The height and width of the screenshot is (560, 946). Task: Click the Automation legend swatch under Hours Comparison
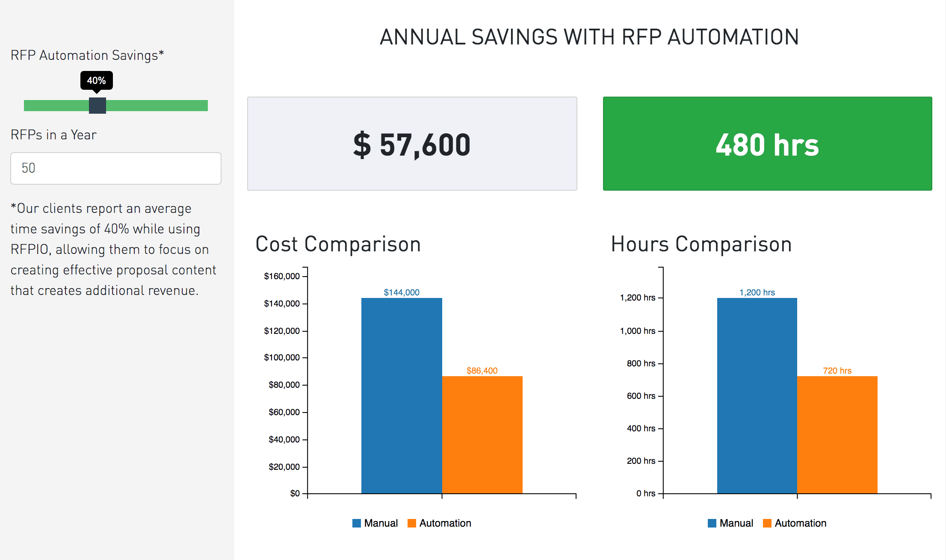click(768, 523)
